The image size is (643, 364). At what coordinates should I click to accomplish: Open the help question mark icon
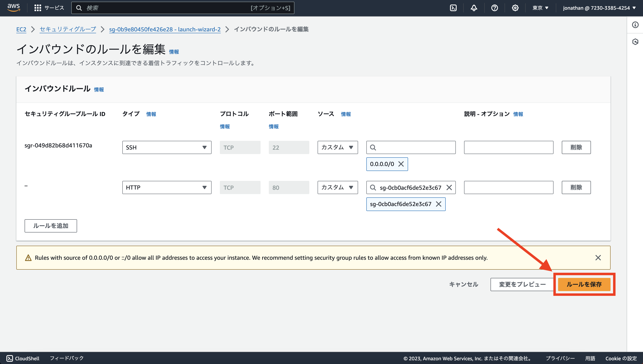click(495, 8)
